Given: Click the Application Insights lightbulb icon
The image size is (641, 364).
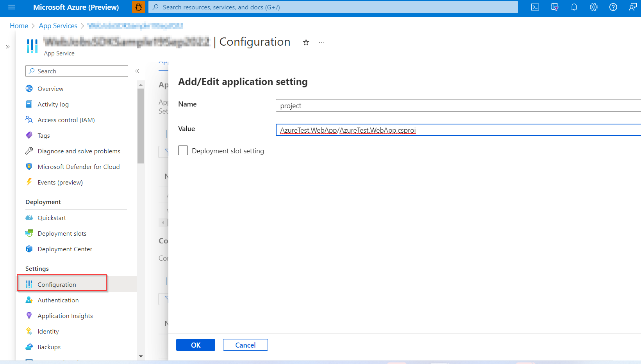Looking at the screenshot, I should tap(29, 316).
